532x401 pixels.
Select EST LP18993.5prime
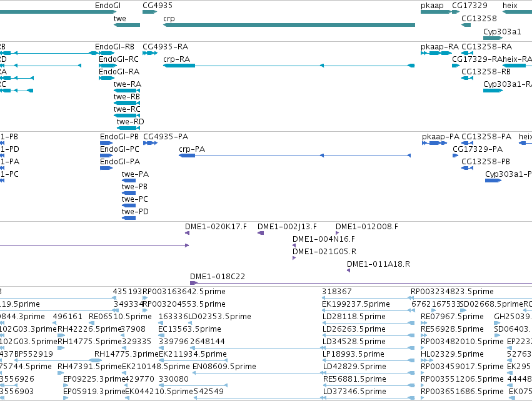pos(368,360)
